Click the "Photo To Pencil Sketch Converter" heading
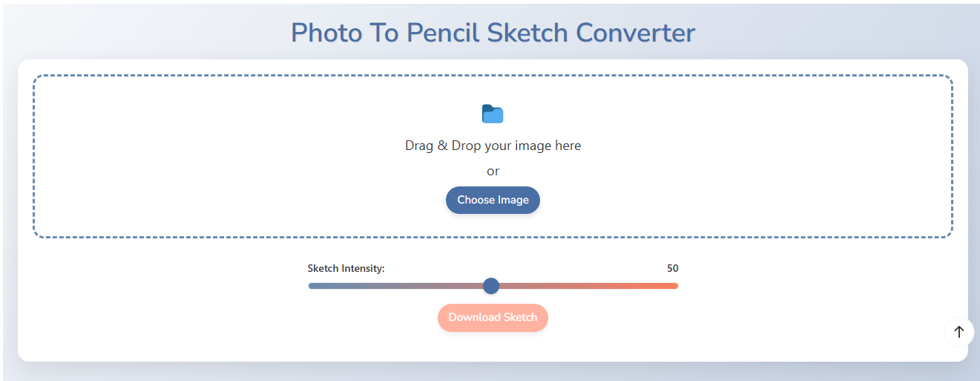This screenshot has width=980, height=381. tap(493, 33)
